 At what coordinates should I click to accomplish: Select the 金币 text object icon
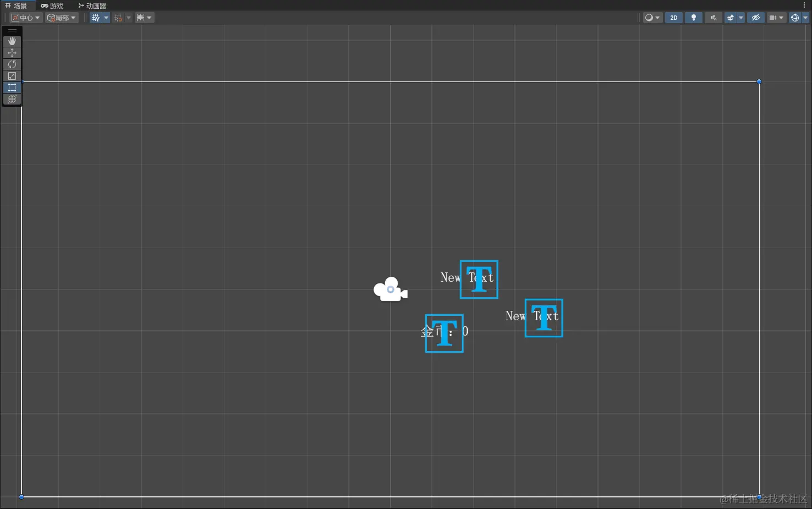click(445, 333)
